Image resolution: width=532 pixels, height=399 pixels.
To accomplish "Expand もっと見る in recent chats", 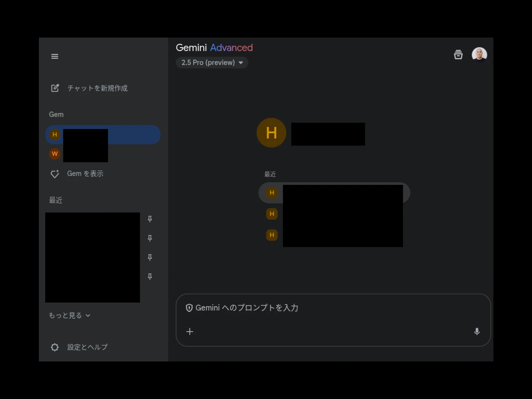I will pyautogui.click(x=69, y=316).
